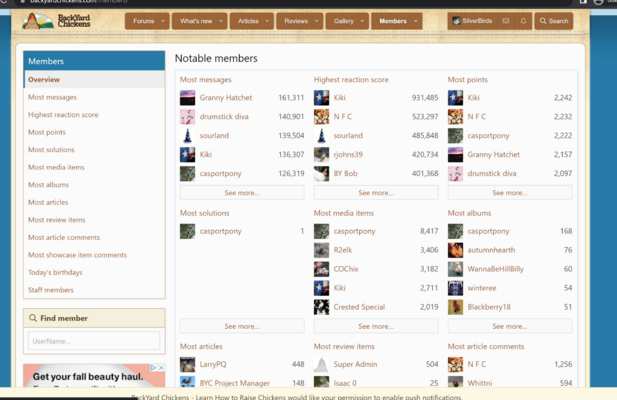
Task: Open Most review items in the sidebar
Action: [56, 220]
